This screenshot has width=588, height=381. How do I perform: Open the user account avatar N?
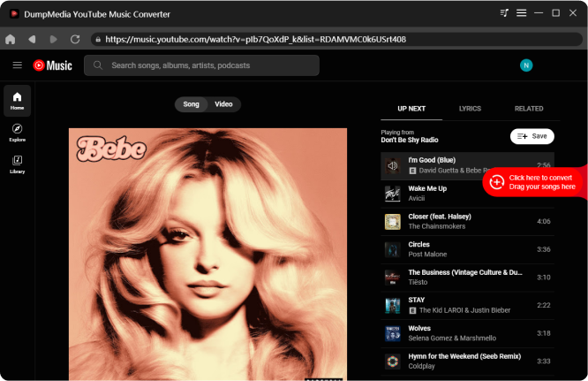pos(526,65)
